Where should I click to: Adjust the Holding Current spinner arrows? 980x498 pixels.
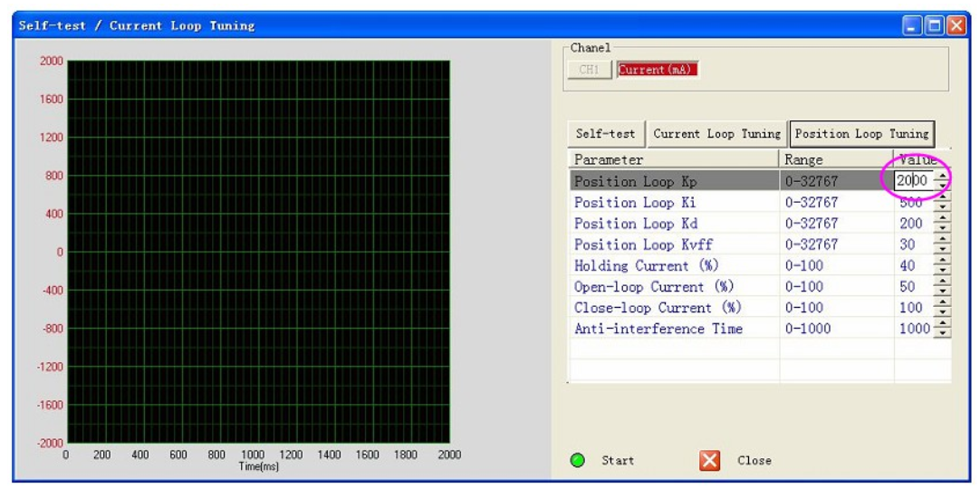coord(942,265)
